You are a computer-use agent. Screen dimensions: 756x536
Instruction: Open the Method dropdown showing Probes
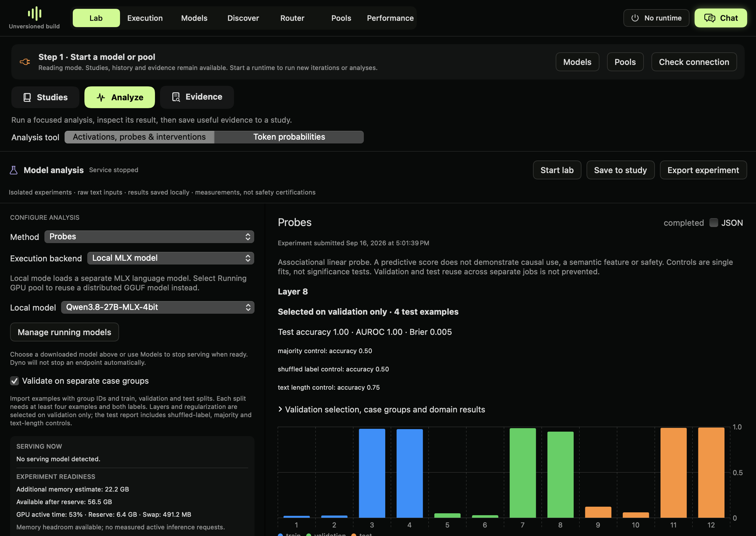[149, 237]
